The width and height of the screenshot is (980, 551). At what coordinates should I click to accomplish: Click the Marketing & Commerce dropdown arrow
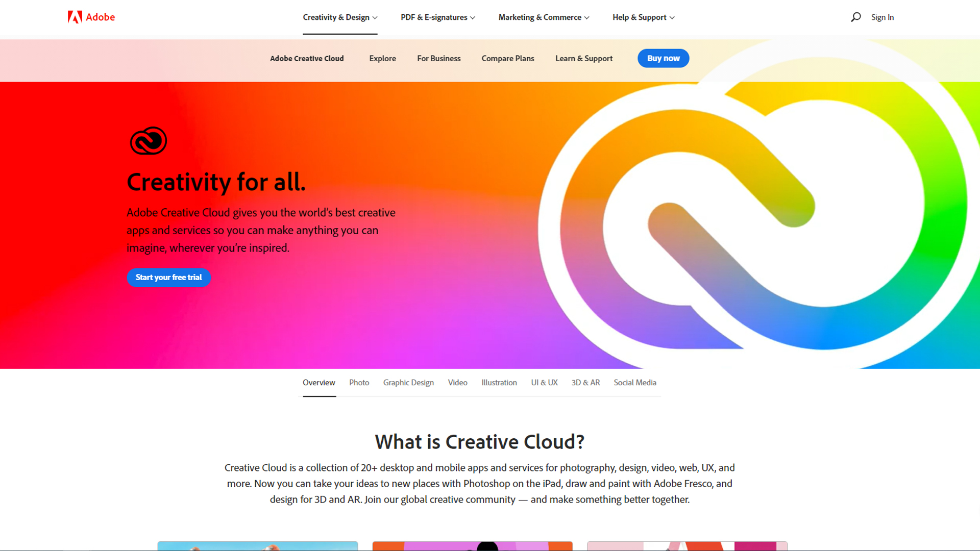(585, 17)
